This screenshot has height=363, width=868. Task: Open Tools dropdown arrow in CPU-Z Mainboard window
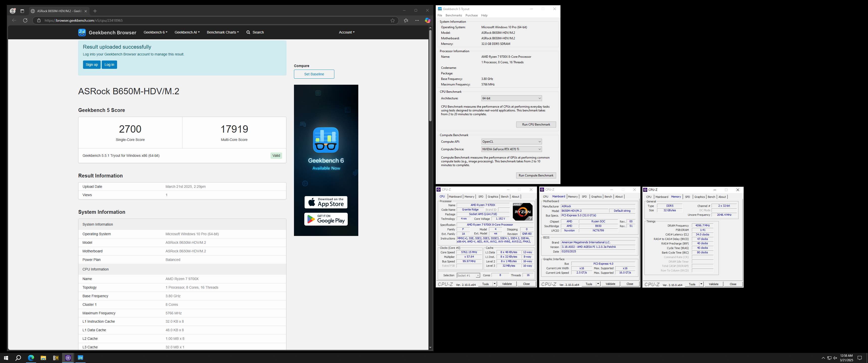(x=598, y=284)
